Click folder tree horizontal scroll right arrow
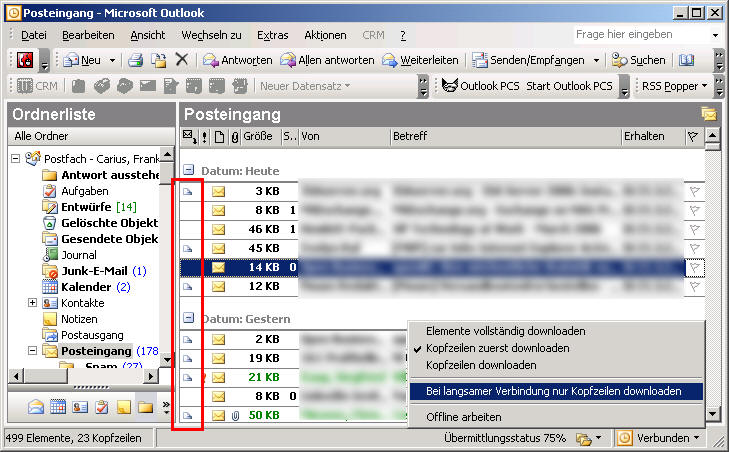 pyautogui.click(x=150, y=376)
